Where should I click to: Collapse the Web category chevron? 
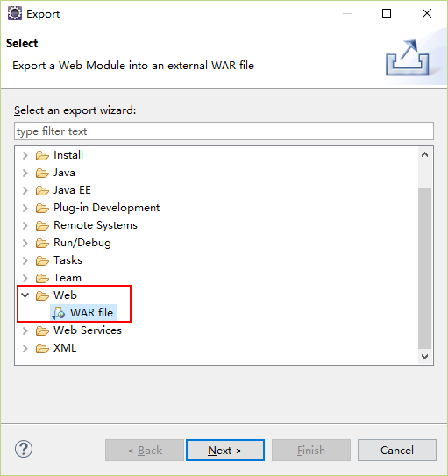tap(25, 295)
